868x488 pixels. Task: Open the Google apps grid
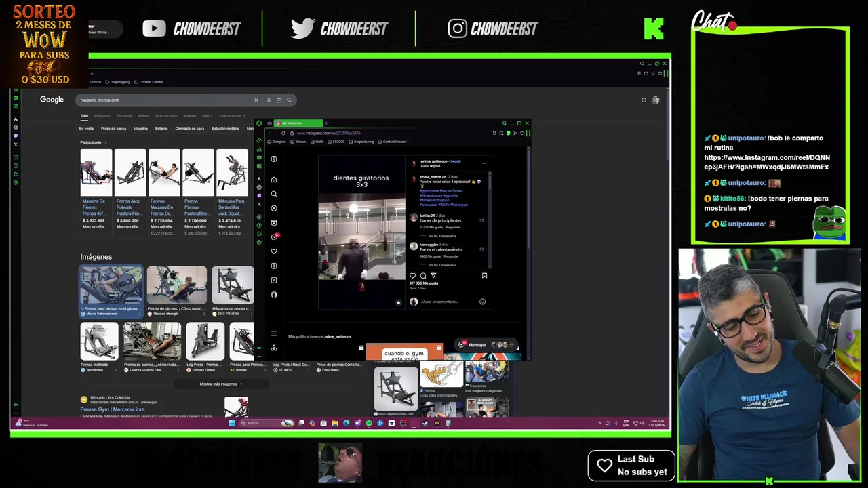644,100
